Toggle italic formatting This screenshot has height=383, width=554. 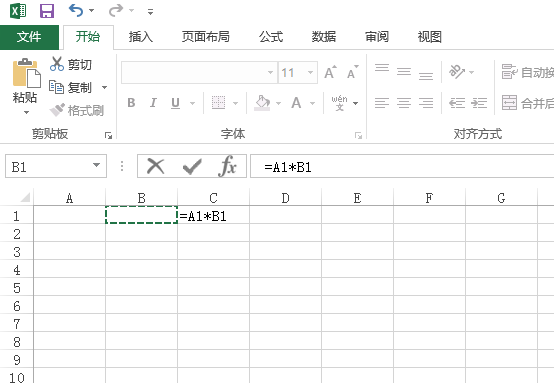(153, 103)
